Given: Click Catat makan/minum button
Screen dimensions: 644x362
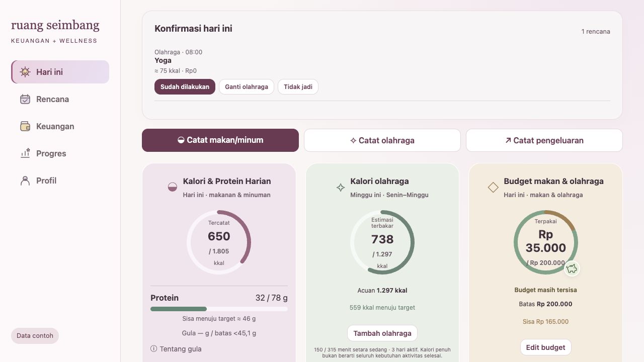Looking at the screenshot, I should (x=220, y=140).
